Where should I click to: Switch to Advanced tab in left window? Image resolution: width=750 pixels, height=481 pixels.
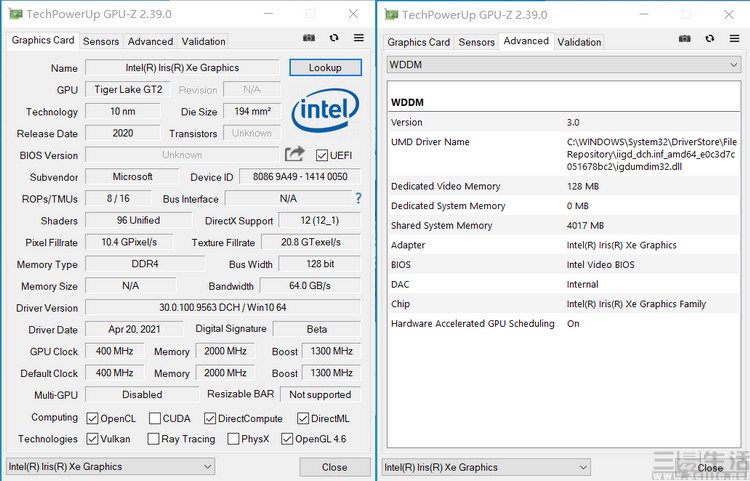tap(150, 42)
